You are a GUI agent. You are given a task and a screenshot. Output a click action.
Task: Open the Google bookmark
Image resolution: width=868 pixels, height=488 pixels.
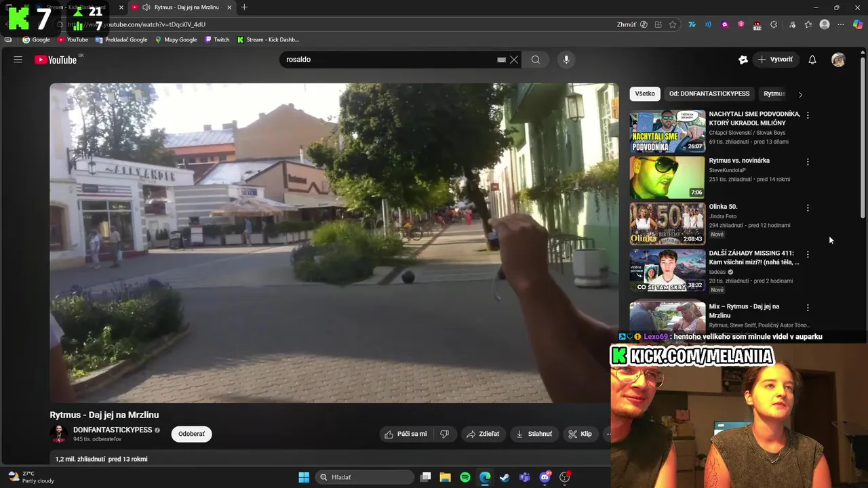coord(37,39)
